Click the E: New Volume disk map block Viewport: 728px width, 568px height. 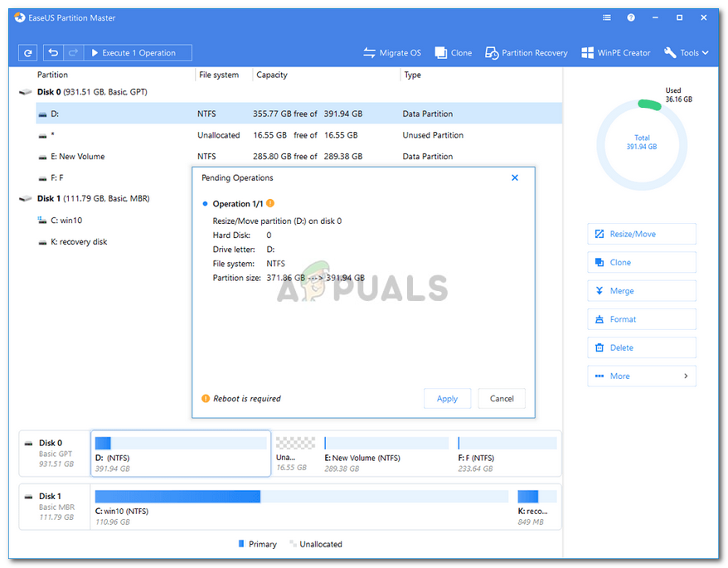(x=386, y=452)
